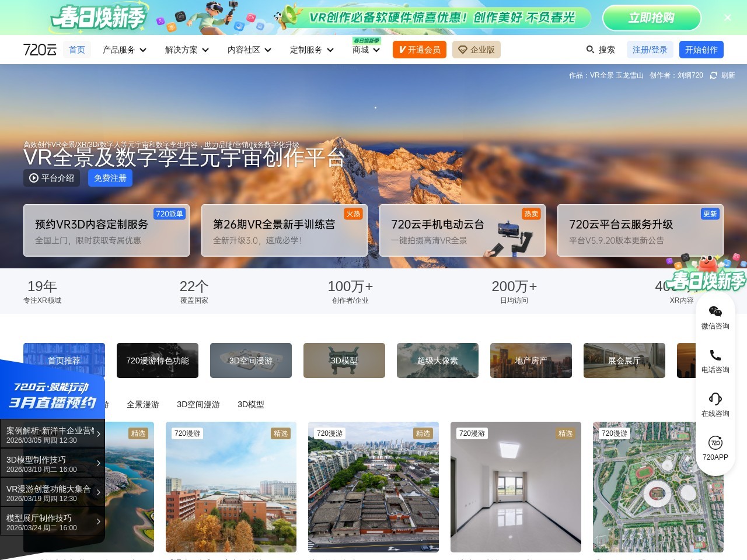
Task: Open the 解决方案 dropdown
Action: coord(186,50)
